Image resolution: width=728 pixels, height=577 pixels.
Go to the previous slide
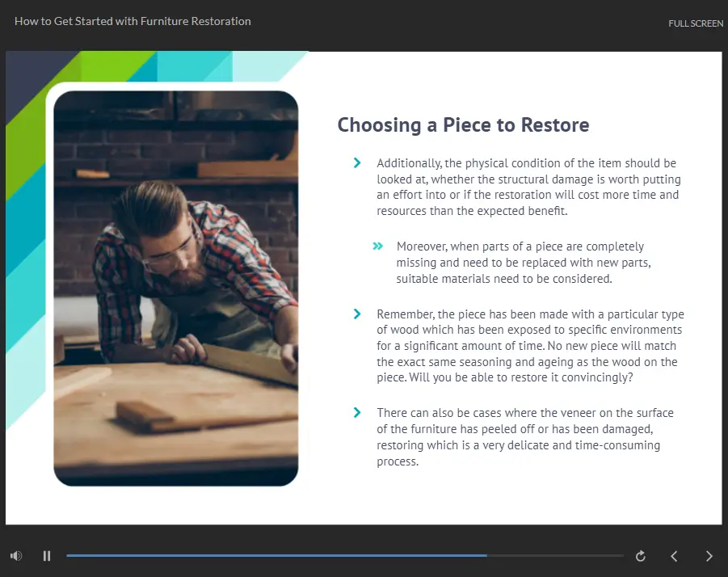point(674,556)
